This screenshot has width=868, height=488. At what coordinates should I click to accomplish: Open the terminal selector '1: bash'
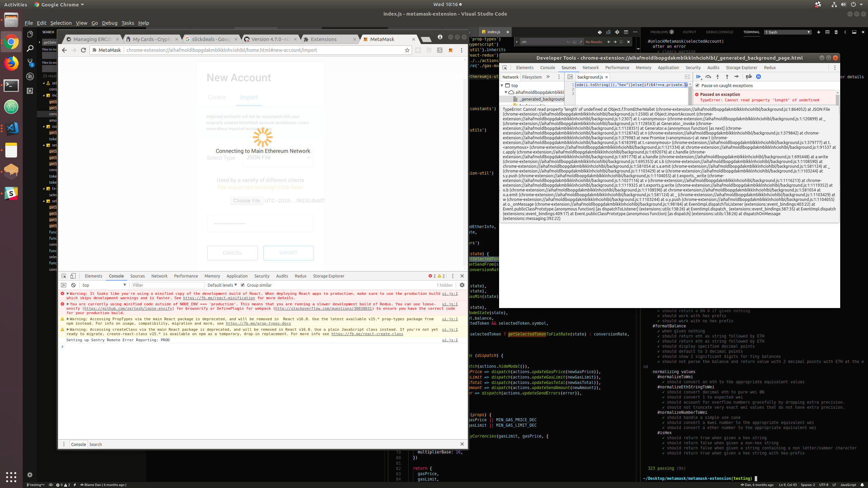coord(787,32)
